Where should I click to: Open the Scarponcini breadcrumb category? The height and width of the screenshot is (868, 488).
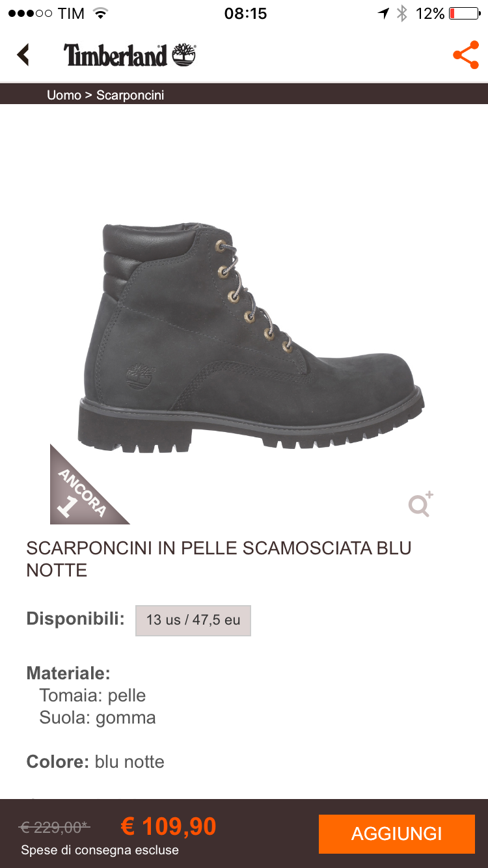tap(130, 95)
